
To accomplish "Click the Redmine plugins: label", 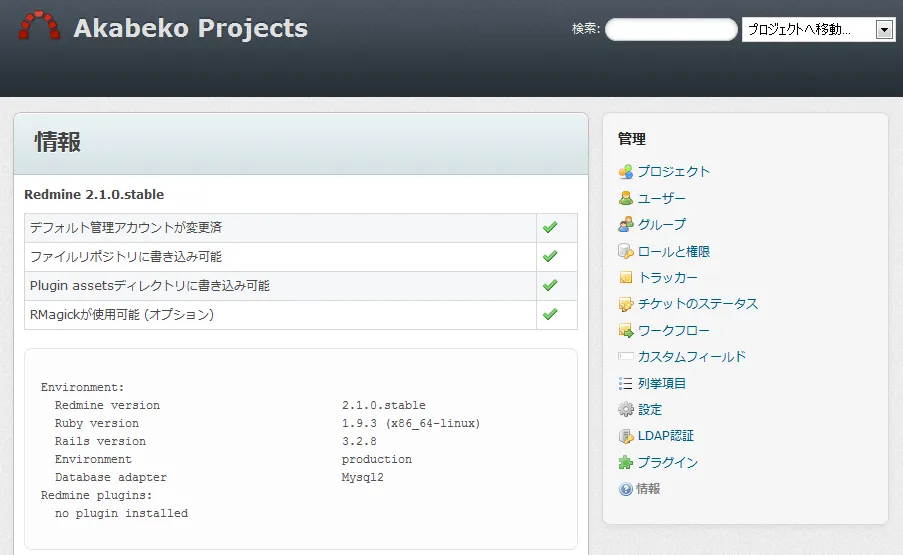I will [96, 495].
